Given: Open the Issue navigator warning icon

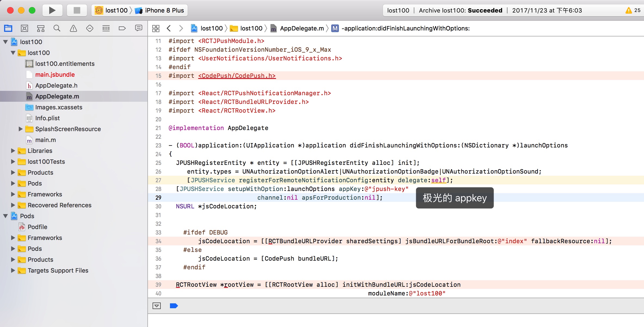Looking at the screenshot, I should point(73,28).
